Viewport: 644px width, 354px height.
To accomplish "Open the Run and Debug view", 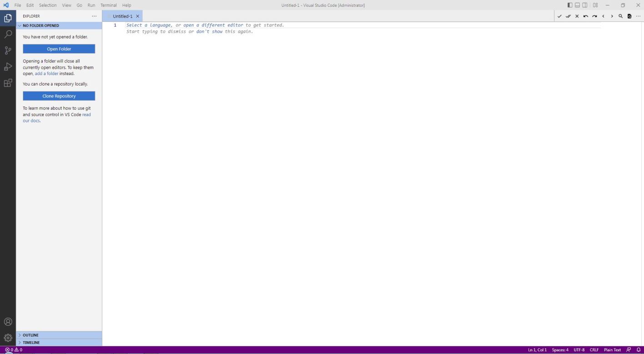I will tap(8, 67).
